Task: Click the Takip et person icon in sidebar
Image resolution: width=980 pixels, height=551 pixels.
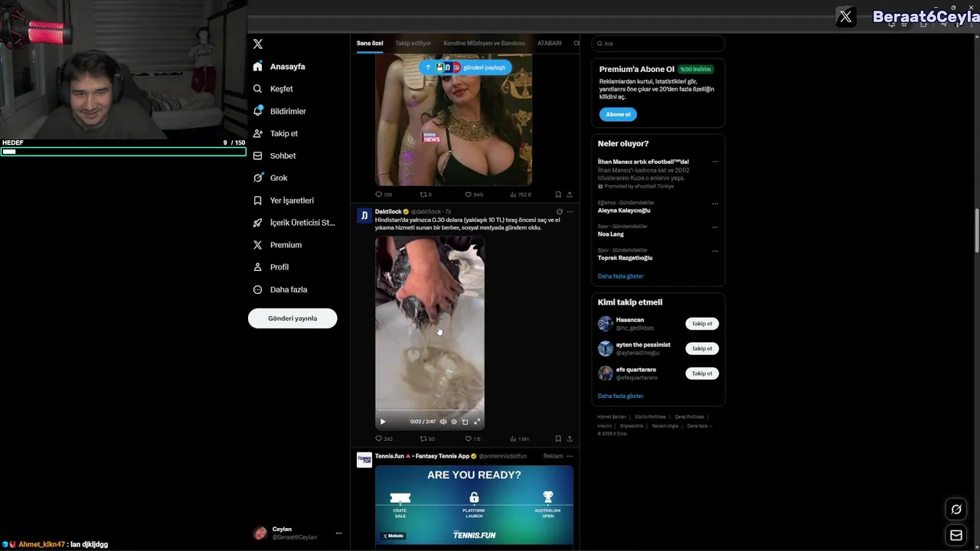Action: (x=258, y=133)
